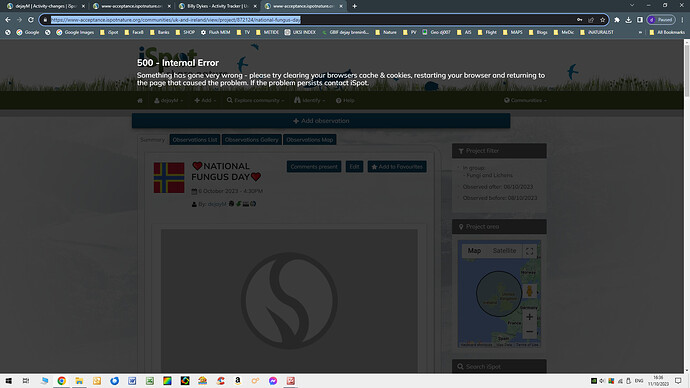Screen dimensions: 690x388
Task: Switch to the Observations List tab
Action: click(x=195, y=140)
